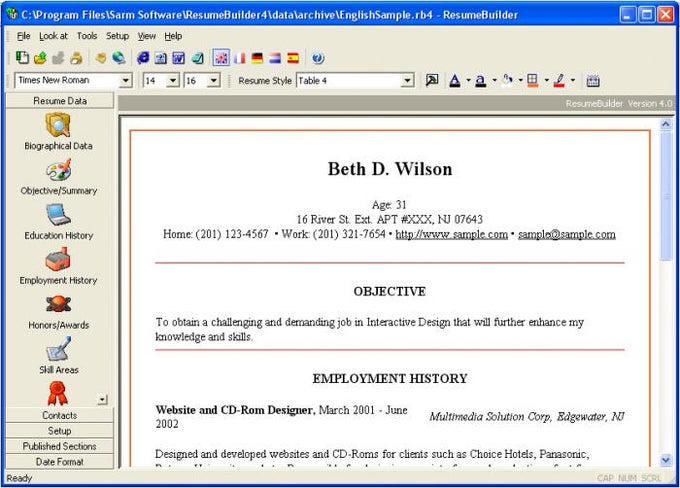
Task: Click the Published Sections button
Action: (59, 446)
